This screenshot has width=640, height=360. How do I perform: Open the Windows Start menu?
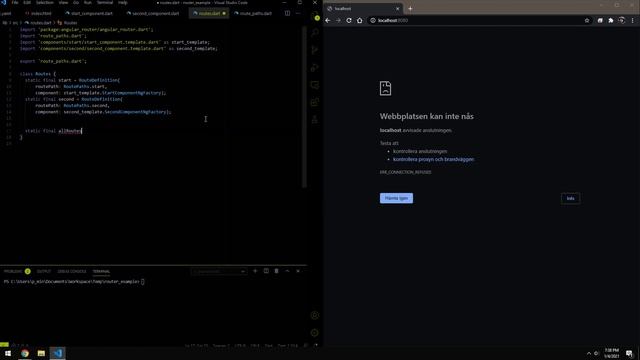pyautogui.click(x=8, y=353)
